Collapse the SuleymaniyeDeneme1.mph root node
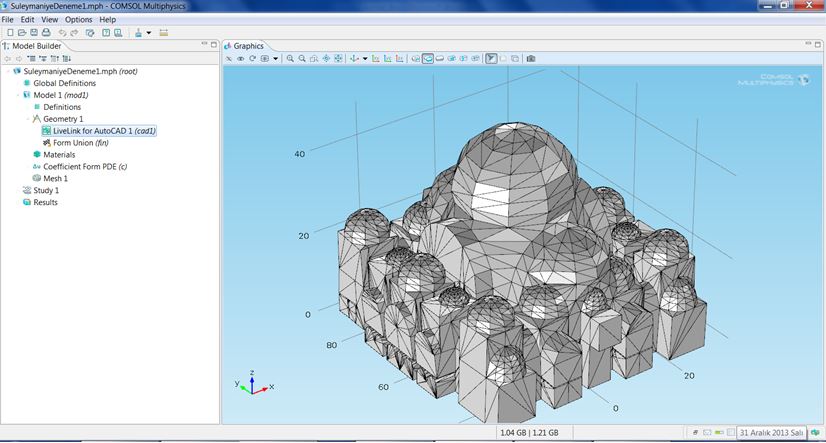The image size is (826, 443). [x=9, y=71]
